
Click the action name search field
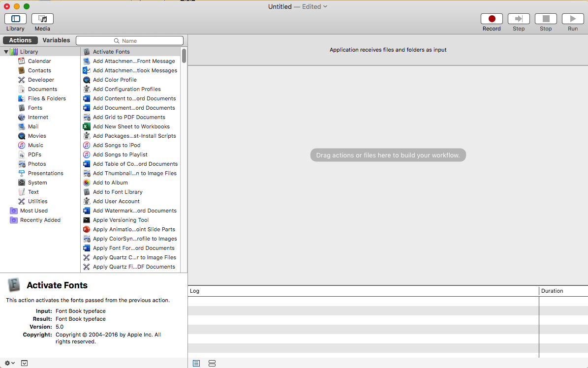tap(129, 40)
